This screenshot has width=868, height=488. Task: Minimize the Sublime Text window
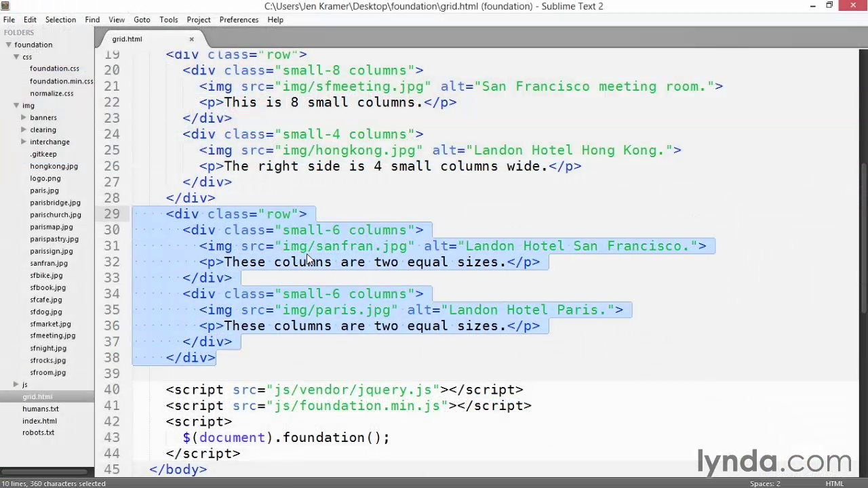point(812,5)
